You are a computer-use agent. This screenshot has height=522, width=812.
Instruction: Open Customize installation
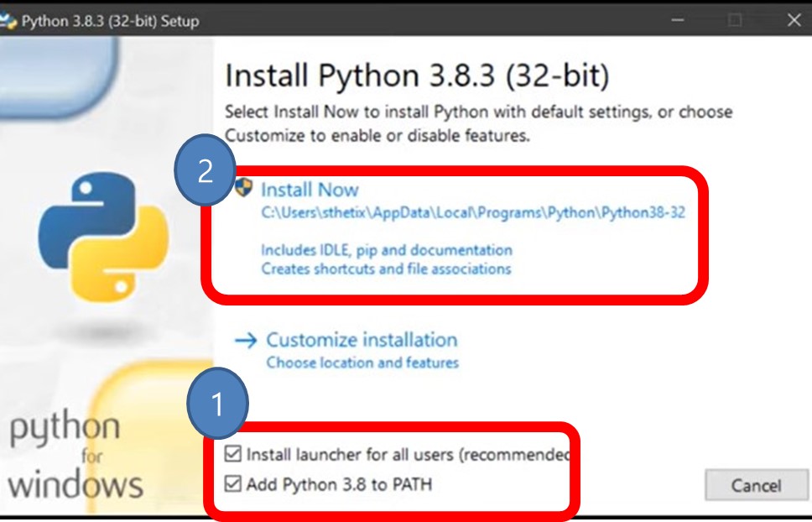click(362, 340)
